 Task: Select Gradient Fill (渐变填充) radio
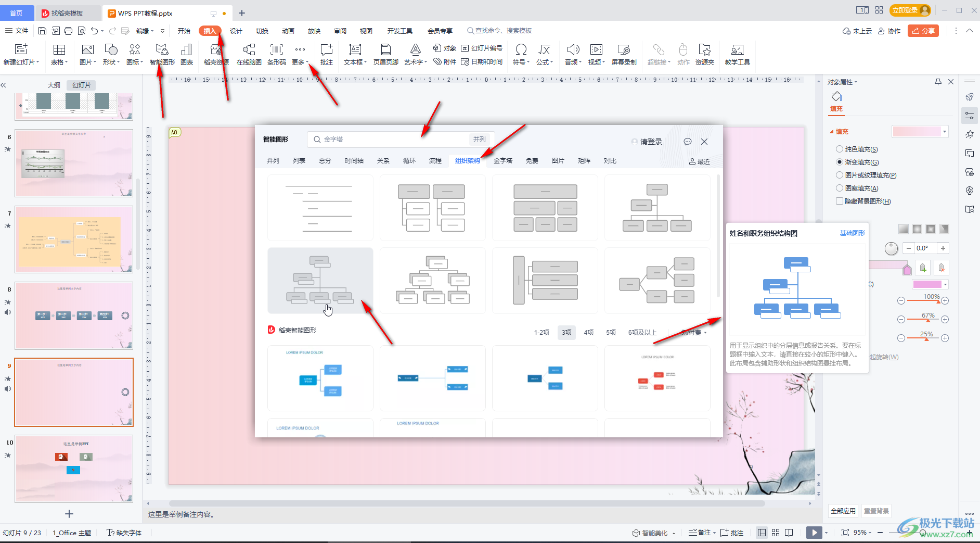839,162
